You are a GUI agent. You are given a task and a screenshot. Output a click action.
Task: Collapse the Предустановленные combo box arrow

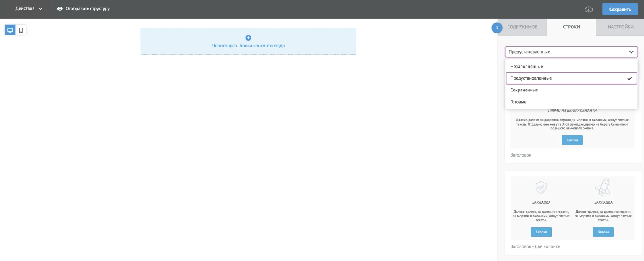click(x=631, y=52)
